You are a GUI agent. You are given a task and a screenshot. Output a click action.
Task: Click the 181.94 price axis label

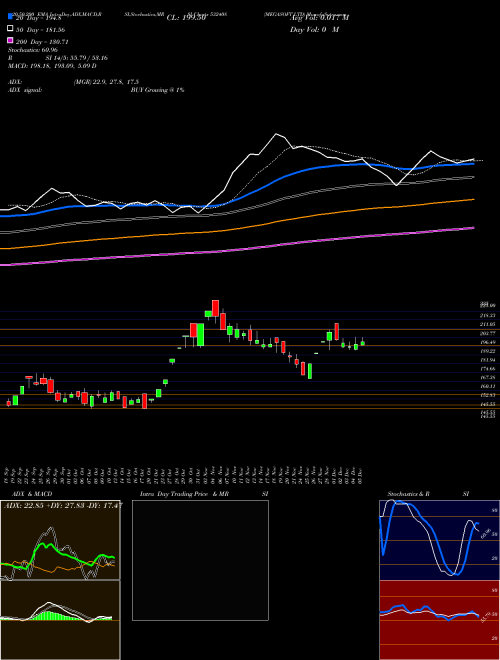point(487,360)
